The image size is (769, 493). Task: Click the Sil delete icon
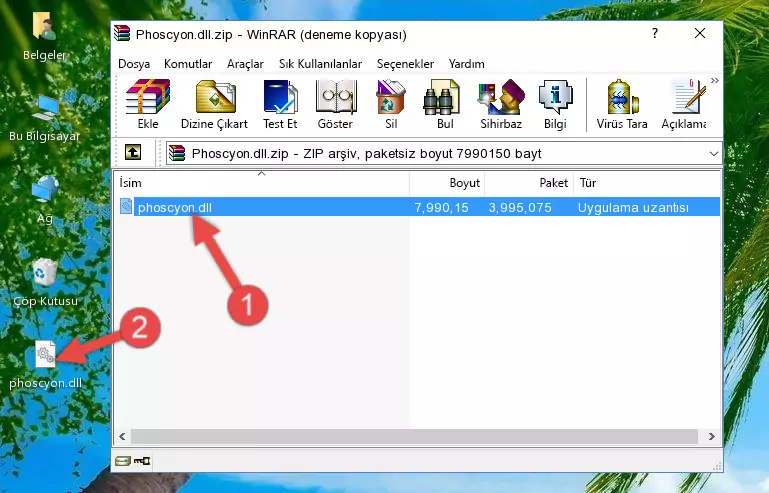(x=391, y=104)
